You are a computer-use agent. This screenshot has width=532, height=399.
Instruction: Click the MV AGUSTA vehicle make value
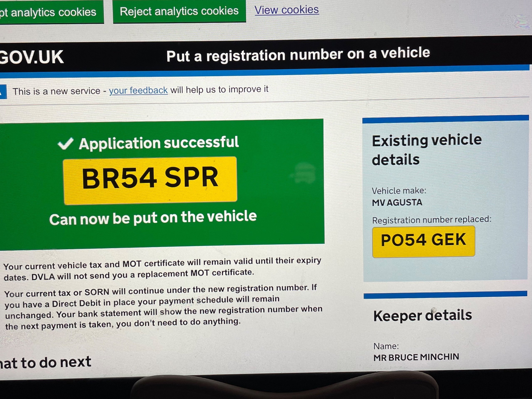pos(397,202)
